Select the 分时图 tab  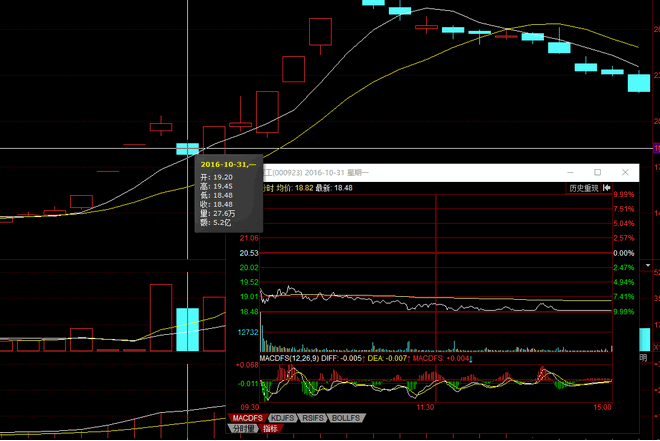coord(243,428)
